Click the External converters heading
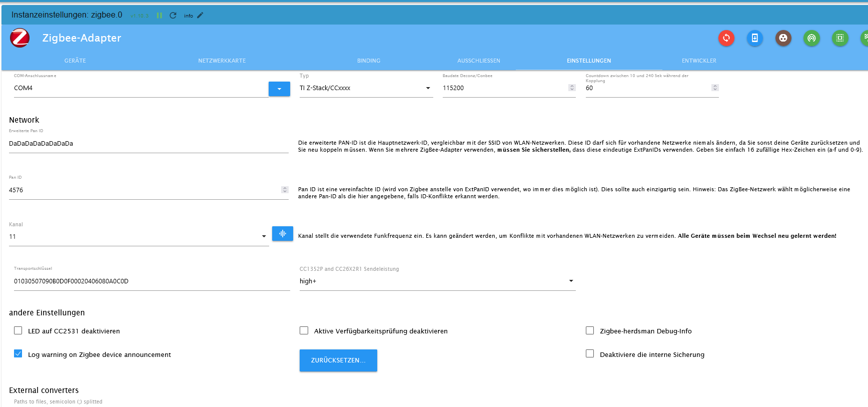868x407 pixels. 44,390
